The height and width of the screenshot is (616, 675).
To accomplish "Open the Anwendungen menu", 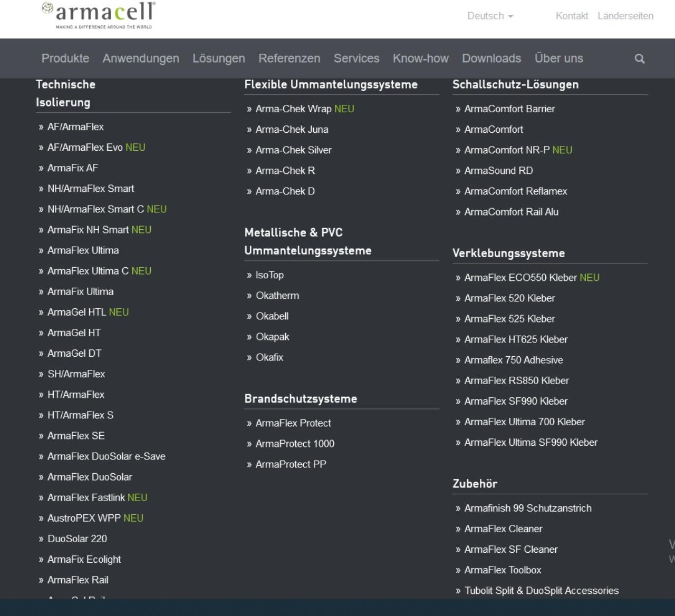I will tap(141, 58).
